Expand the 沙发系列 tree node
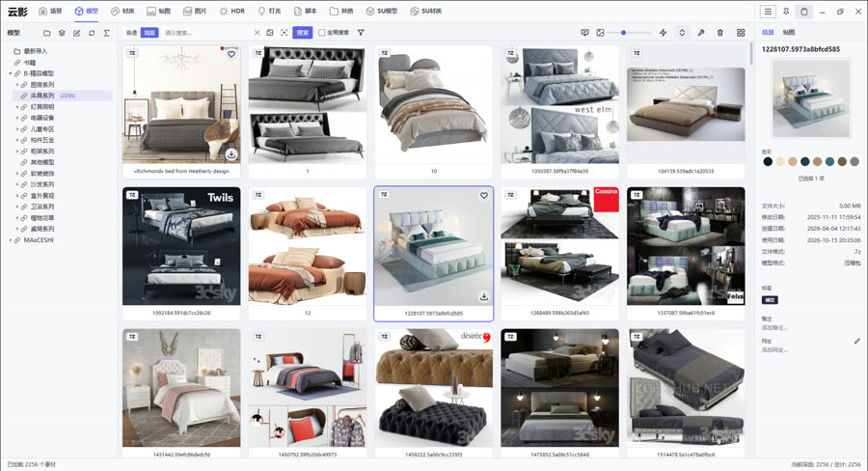This screenshot has height=471, width=868. click(17, 184)
